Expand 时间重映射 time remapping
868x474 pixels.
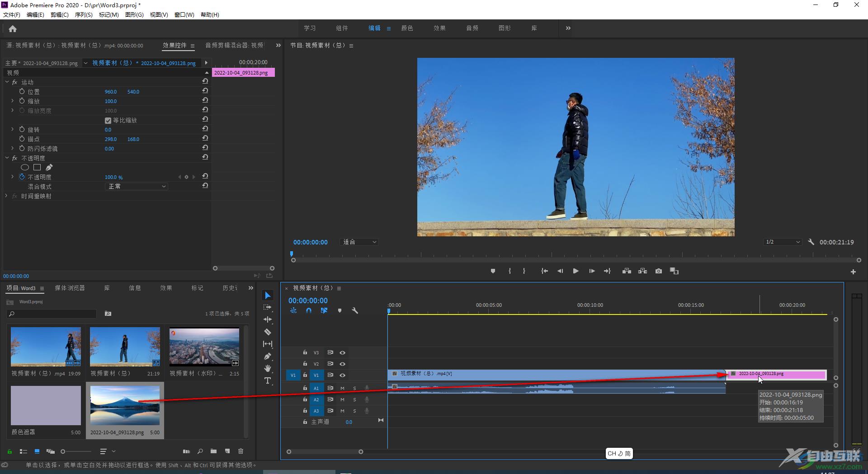click(6, 196)
